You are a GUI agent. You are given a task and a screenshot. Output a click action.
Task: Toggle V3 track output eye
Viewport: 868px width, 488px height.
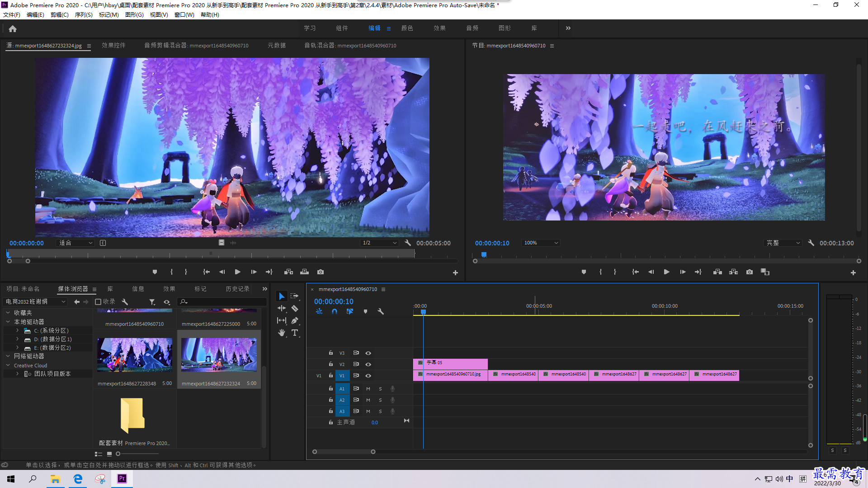(368, 353)
